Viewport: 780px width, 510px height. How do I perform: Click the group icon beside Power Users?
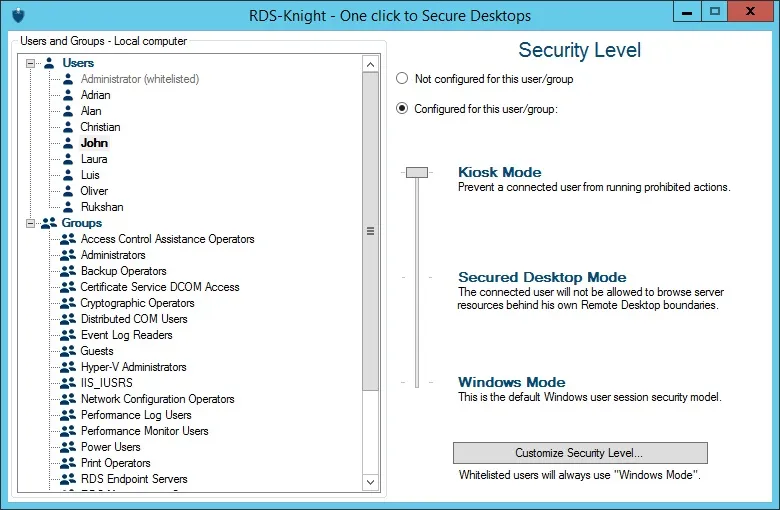[68, 447]
